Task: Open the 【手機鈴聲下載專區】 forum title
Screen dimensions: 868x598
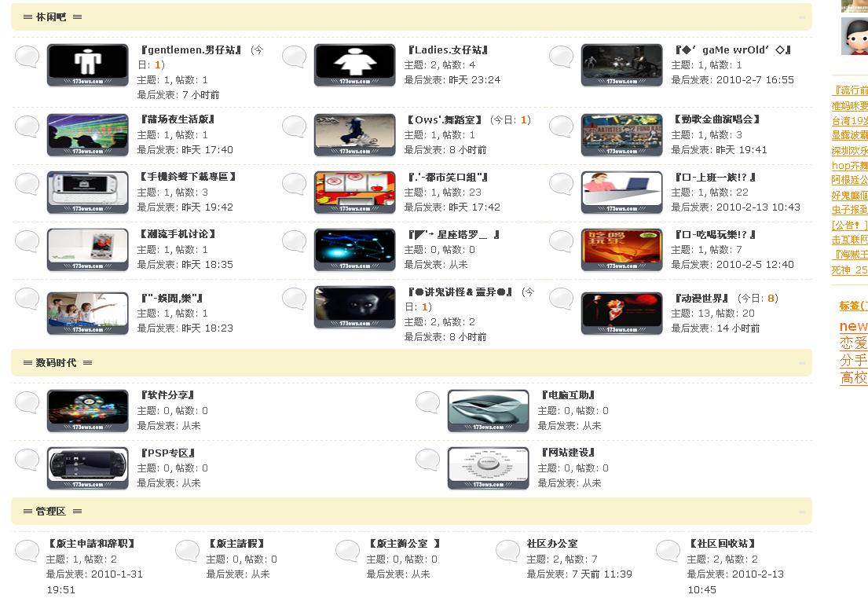Action: click(188, 177)
